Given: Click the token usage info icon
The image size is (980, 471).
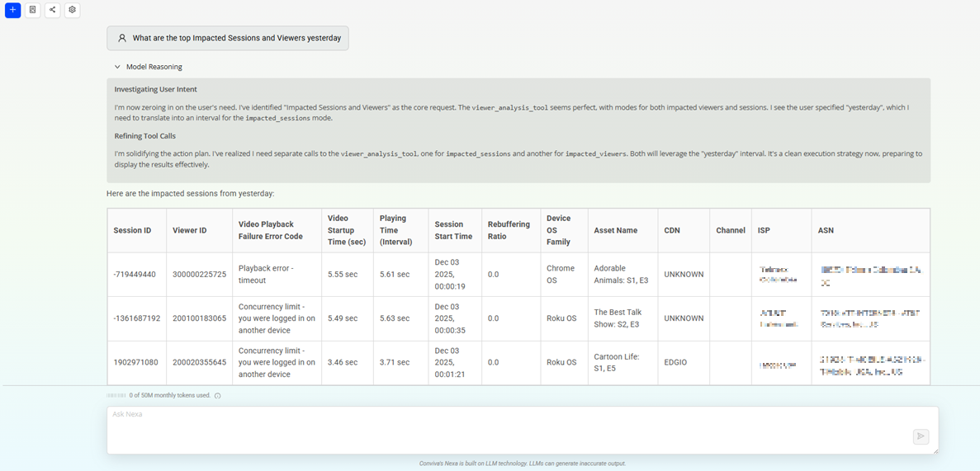Looking at the screenshot, I should 217,395.
